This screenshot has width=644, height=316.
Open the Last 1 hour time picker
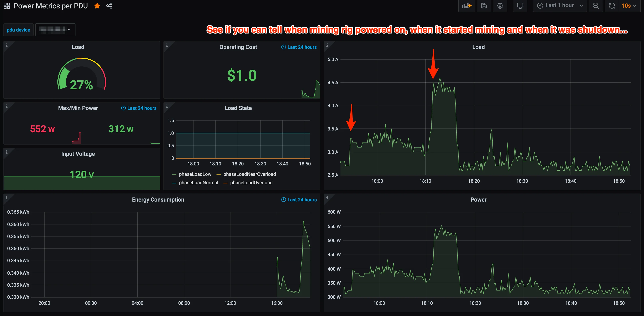[560, 6]
